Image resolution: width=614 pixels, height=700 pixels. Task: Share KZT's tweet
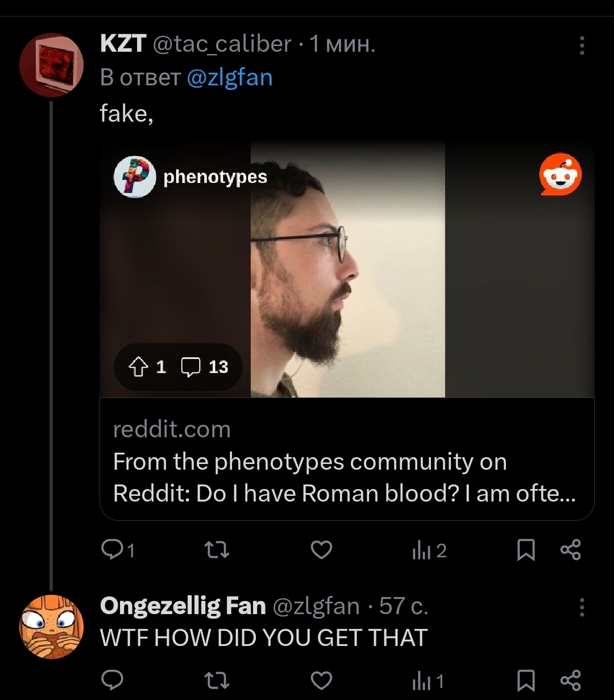570,550
